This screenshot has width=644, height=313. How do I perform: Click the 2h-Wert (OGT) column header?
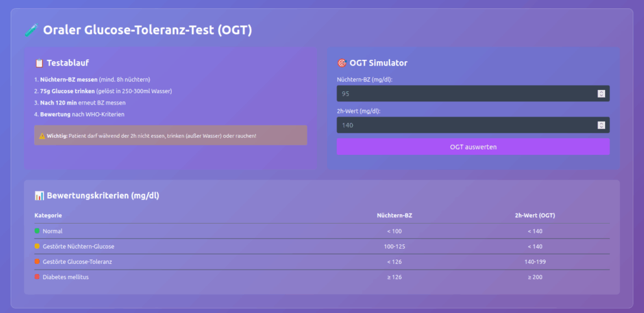click(x=535, y=215)
